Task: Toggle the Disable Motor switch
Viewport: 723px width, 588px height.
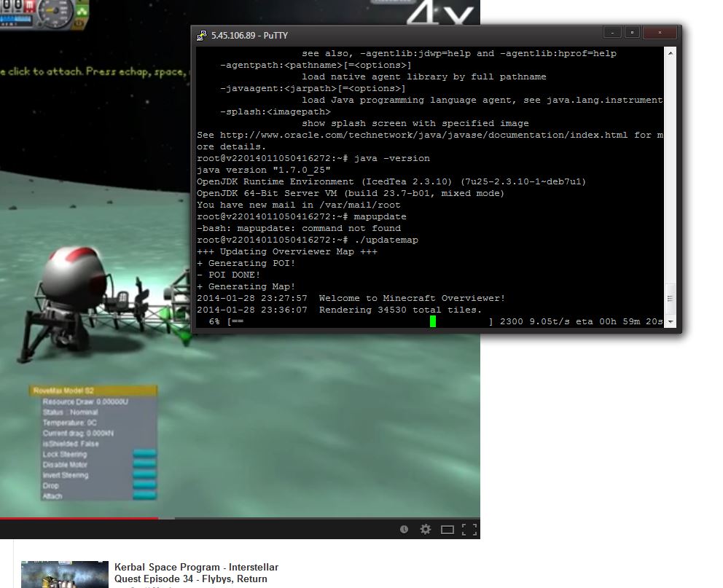Action: coord(144,465)
